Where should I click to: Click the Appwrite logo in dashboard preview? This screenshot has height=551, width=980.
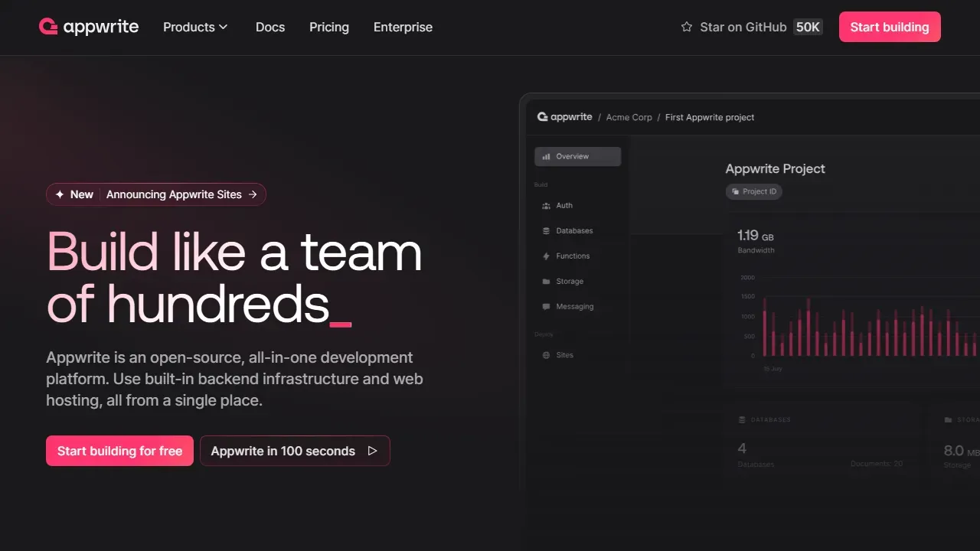[x=565, y=117]
